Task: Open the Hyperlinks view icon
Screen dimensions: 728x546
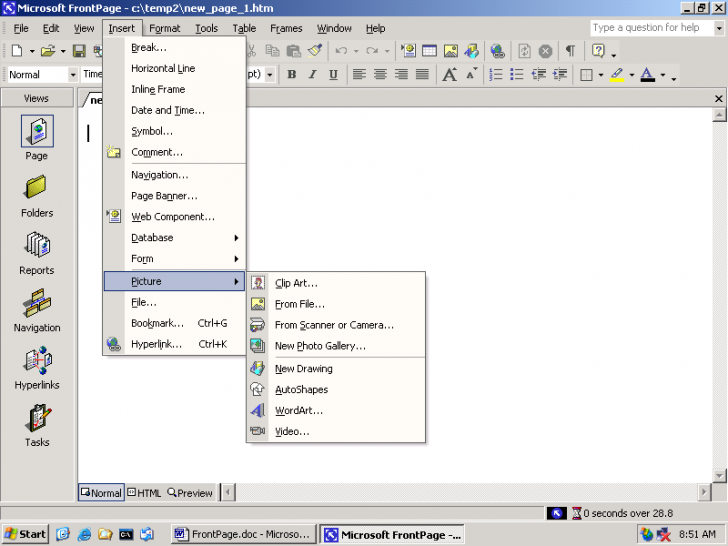Action: [37, 367]
